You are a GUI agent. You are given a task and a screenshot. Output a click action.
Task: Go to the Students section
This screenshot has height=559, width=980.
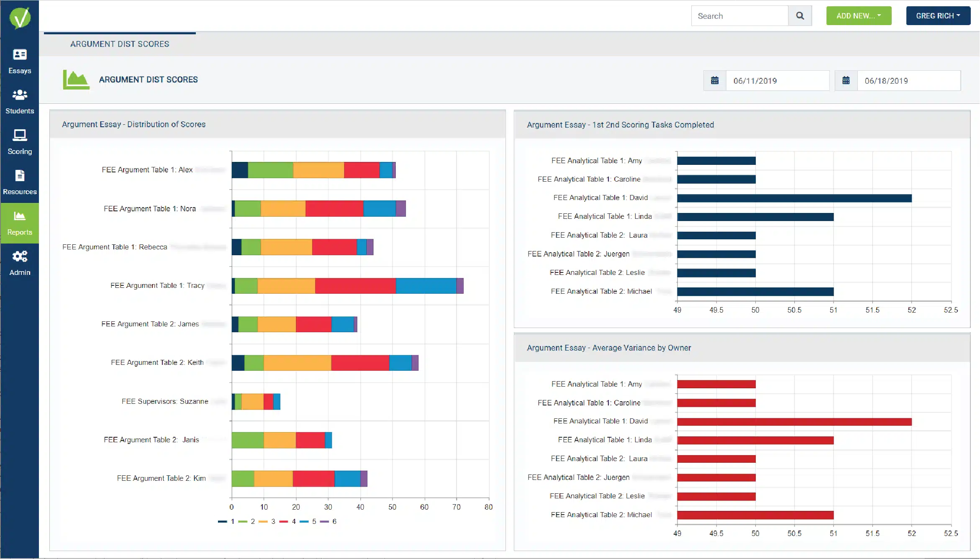20,102
